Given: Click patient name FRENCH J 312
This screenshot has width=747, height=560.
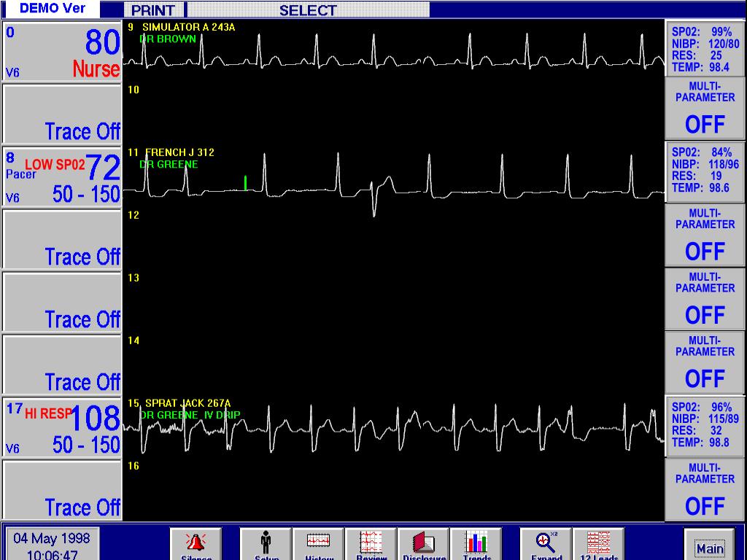Looking at the screenshot, I should pos(179,153).
